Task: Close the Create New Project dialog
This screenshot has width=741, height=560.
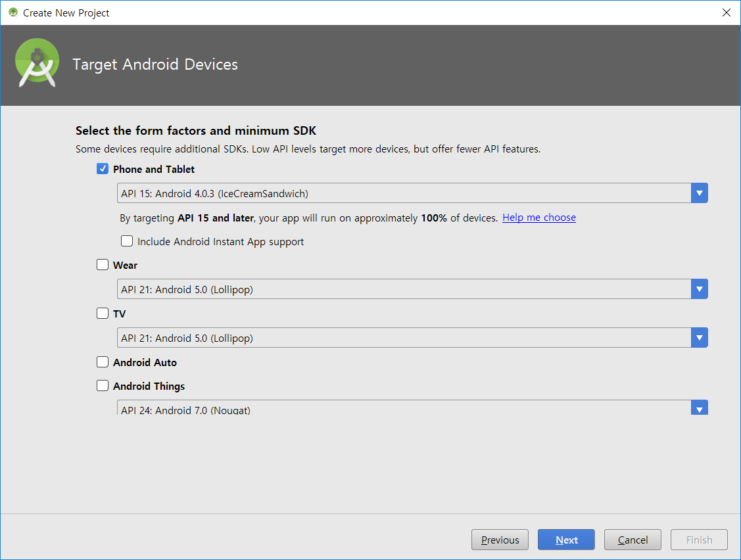Action: [x=727, y=12]
